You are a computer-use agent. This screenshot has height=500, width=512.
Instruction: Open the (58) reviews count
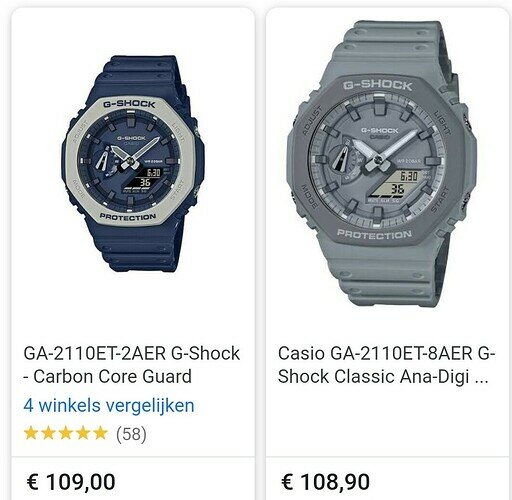pyautogui.click(x=131, y=434)
